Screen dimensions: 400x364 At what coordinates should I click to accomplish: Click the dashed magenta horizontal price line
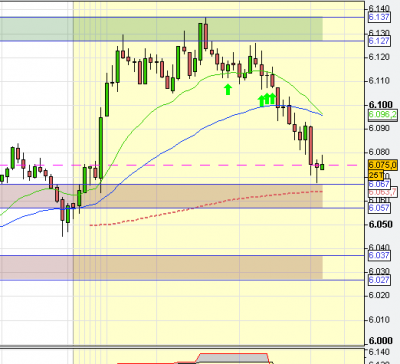pyautogui.click(x=183, y=165)
